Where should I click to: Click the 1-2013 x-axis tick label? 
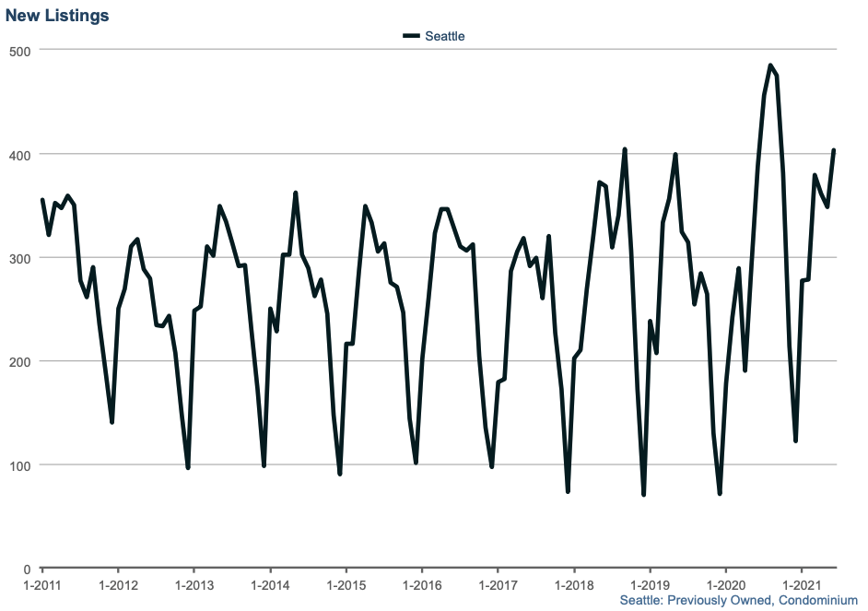(x=194, y=585)
